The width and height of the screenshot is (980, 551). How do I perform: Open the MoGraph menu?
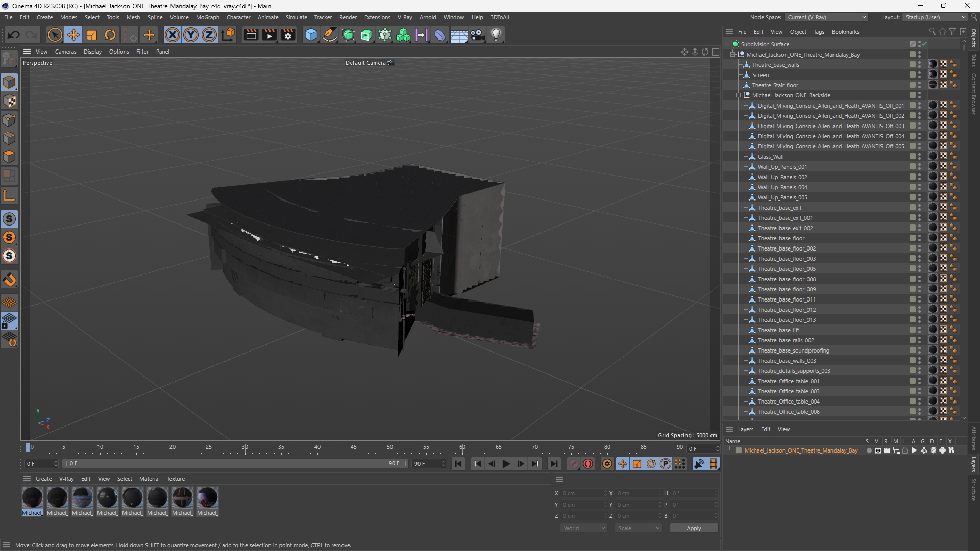click(207, 17)
